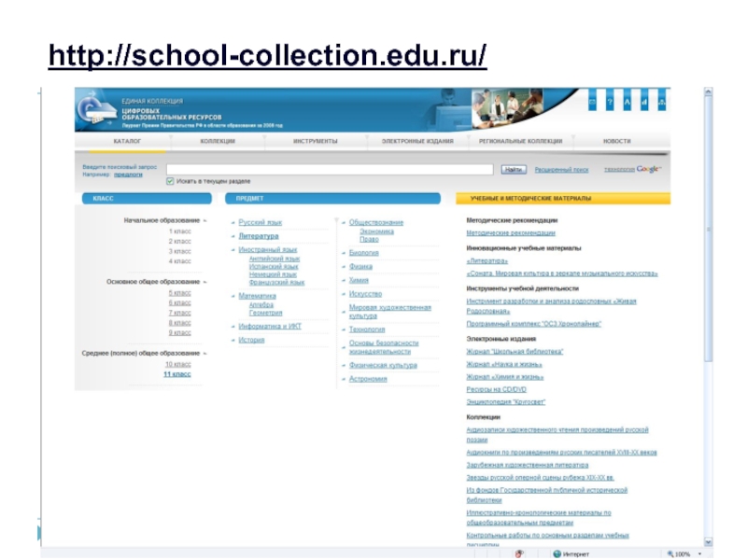Open the 'Расширенный поиск' link

562,170
